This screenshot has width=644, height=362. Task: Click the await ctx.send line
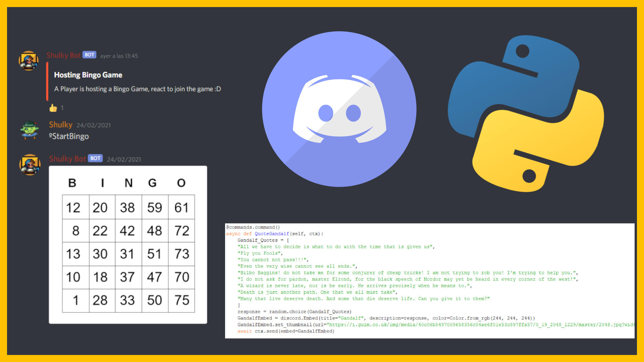[x=286, y=331]
